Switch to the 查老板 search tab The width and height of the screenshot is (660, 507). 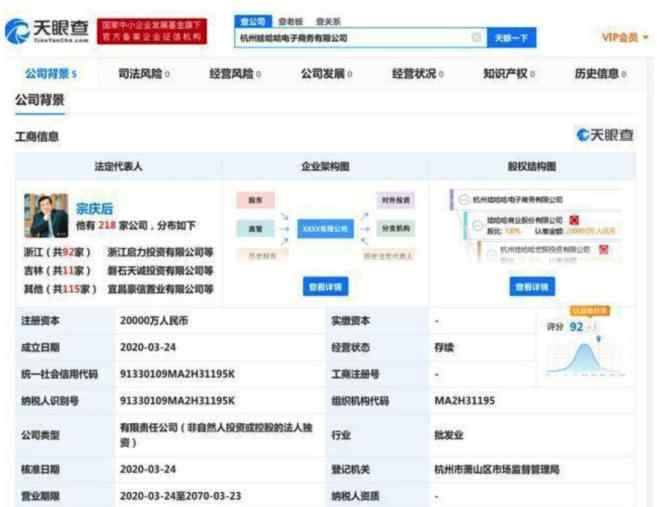(290, 21)
